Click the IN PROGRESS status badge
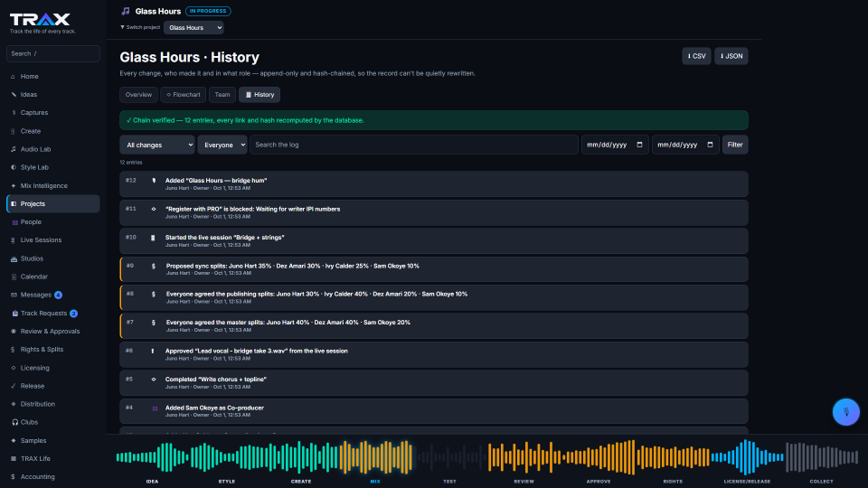The height and width of the screenshot is (488, 868). [x=208, y=11]
